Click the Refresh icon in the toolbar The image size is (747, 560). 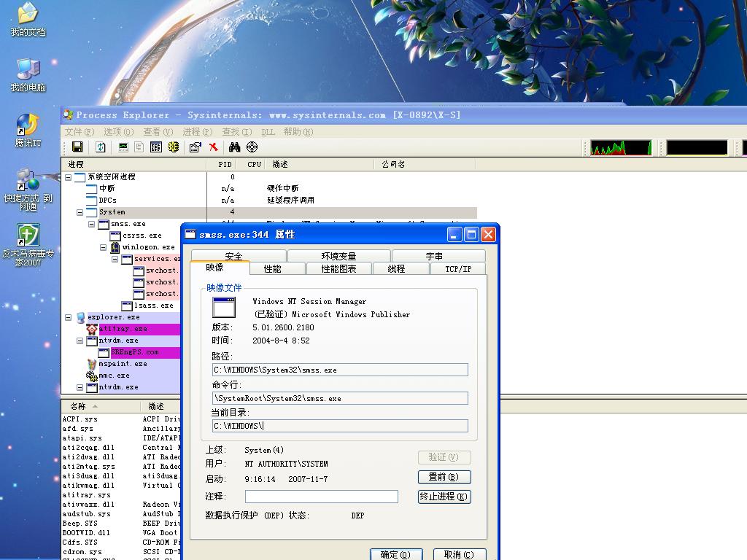coord(101,147)
